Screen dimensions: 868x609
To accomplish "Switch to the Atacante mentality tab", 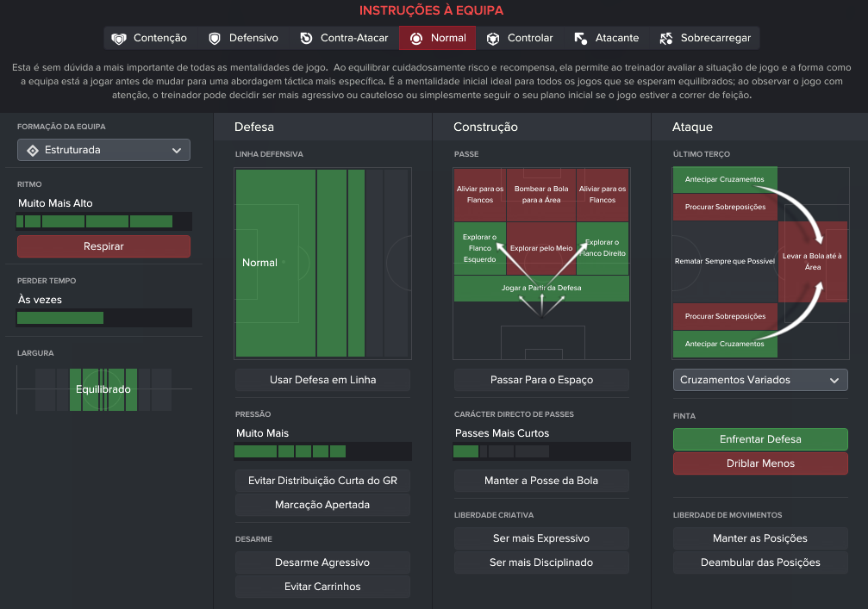I will (x=607, y=38).
